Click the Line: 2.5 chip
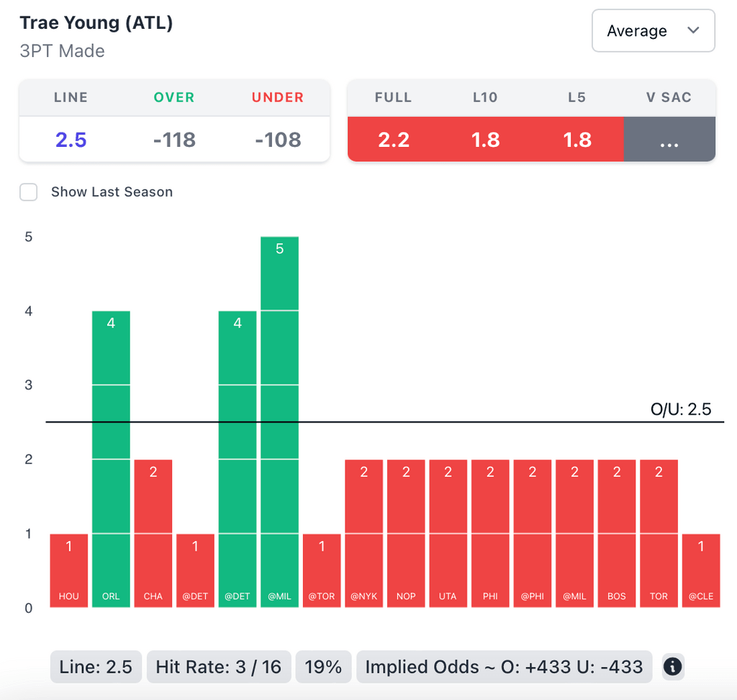737x700 pixels. (x=96, y=667)
